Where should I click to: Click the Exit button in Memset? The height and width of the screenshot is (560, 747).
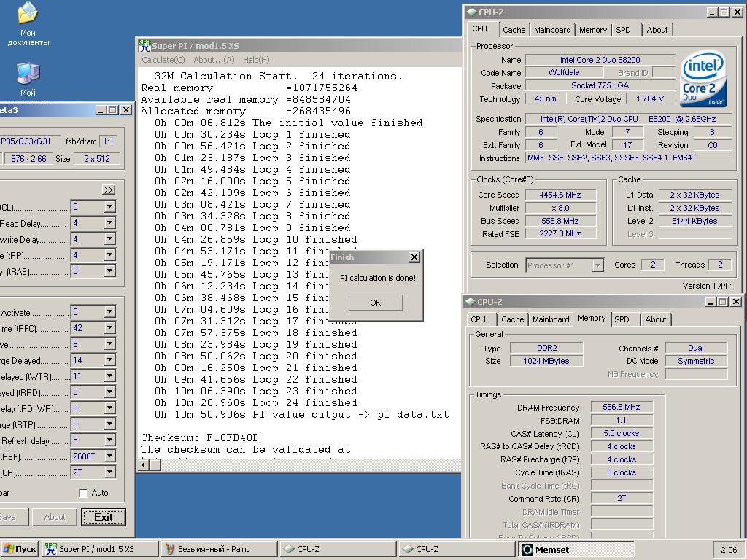[104, 517]
